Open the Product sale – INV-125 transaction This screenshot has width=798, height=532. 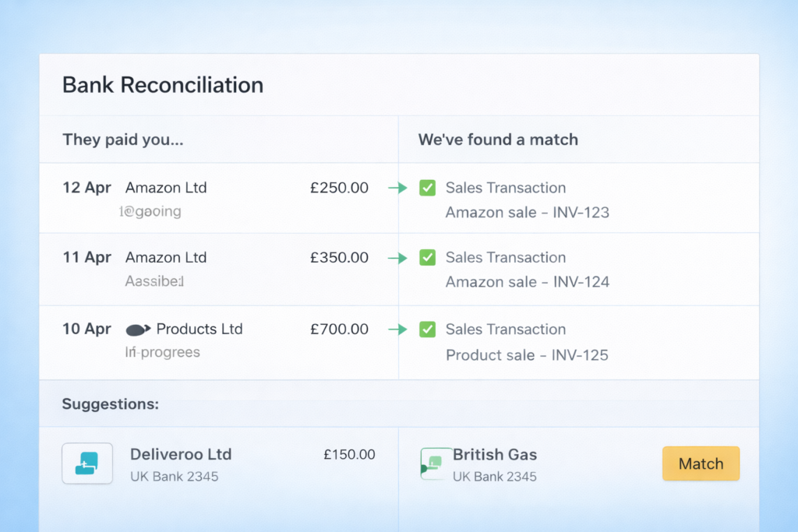pos(527,355)
